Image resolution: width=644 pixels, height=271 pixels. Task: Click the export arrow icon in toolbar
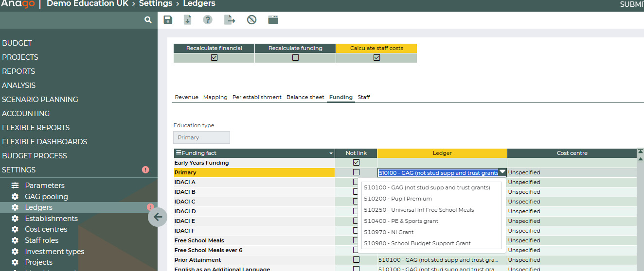[x=230, y=20]
